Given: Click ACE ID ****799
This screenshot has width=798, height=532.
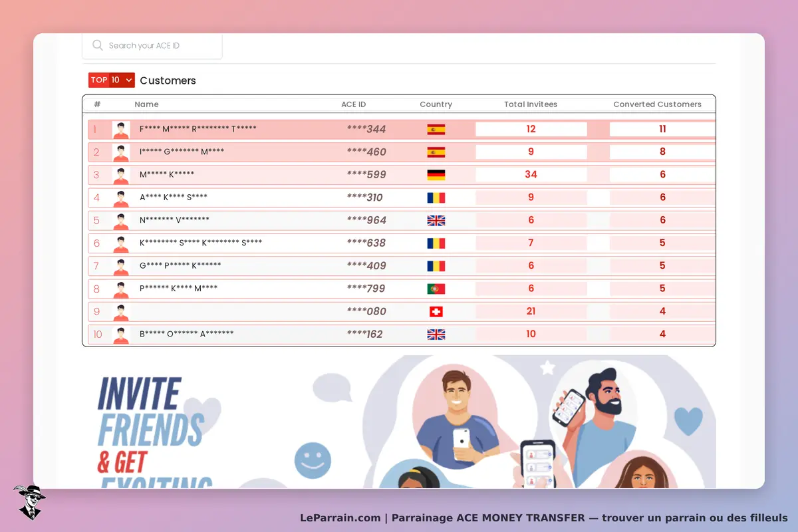Looking at the screenshot, I should (x=366, y=289).
